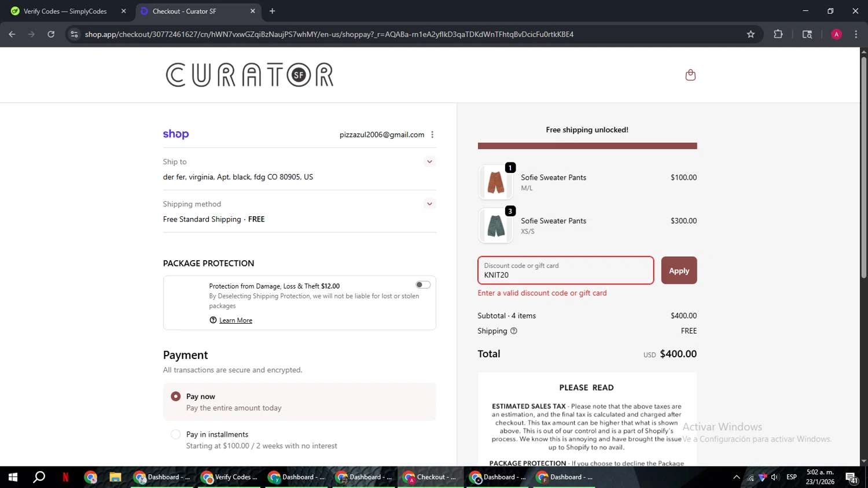Viewport: 868px width, 488px height.
Task: Click green Sofie Sweater Pants thumbnail
Action: click(496, 225)
